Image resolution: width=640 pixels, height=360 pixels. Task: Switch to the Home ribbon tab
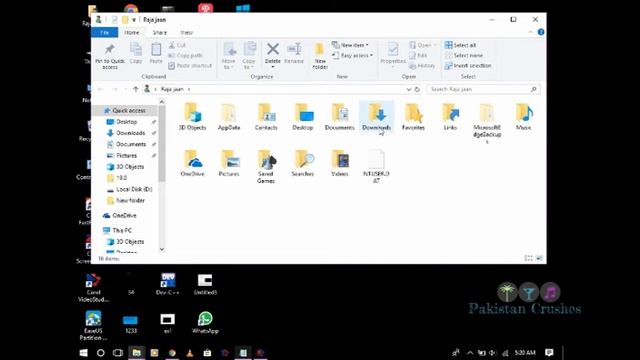tap(131, 32)
